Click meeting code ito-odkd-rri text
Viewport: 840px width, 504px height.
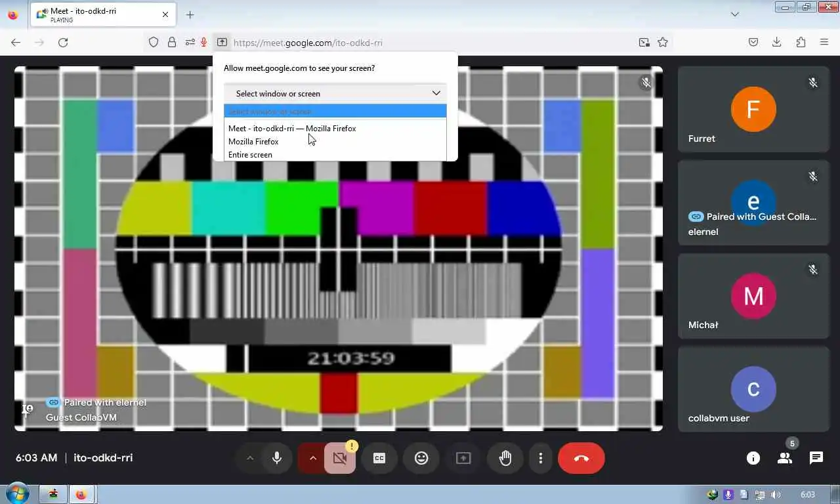coord(103,458)
